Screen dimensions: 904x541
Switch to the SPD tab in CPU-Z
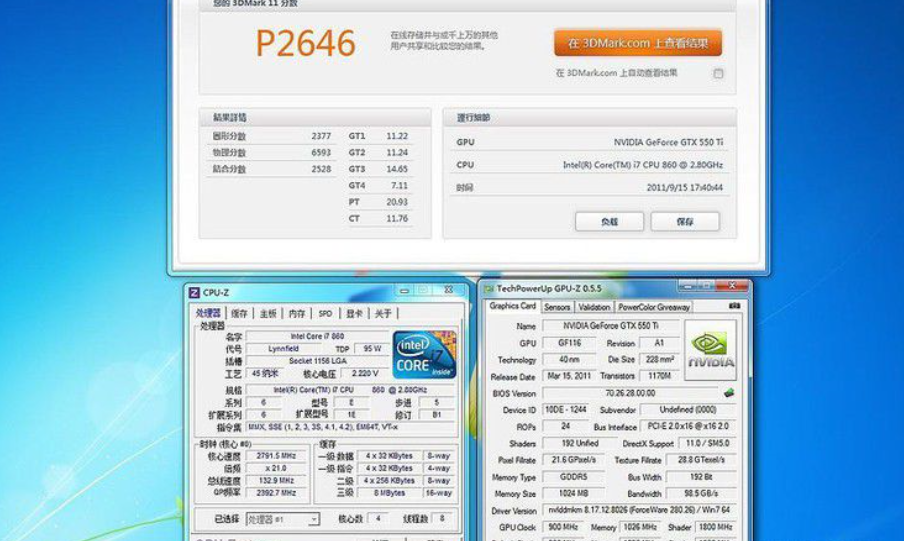pyautogui.click(x=325, y=313)
